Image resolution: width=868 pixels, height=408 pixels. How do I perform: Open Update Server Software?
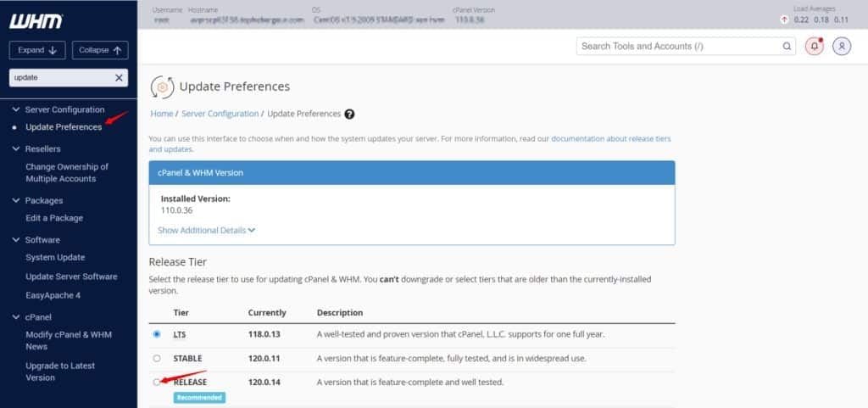[71, 277]
